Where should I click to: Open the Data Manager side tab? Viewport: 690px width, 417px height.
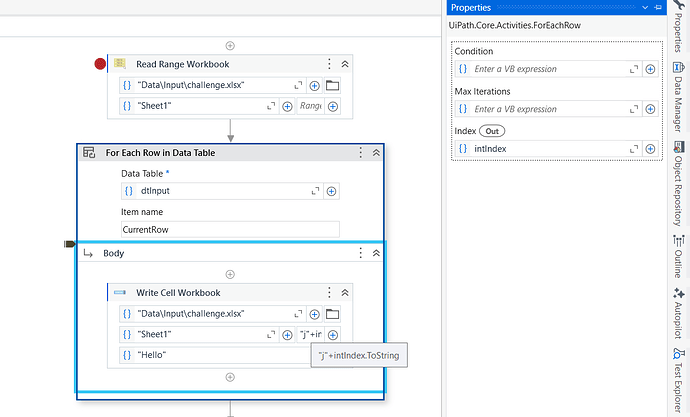pyautogui.click(x=679, y=98)
